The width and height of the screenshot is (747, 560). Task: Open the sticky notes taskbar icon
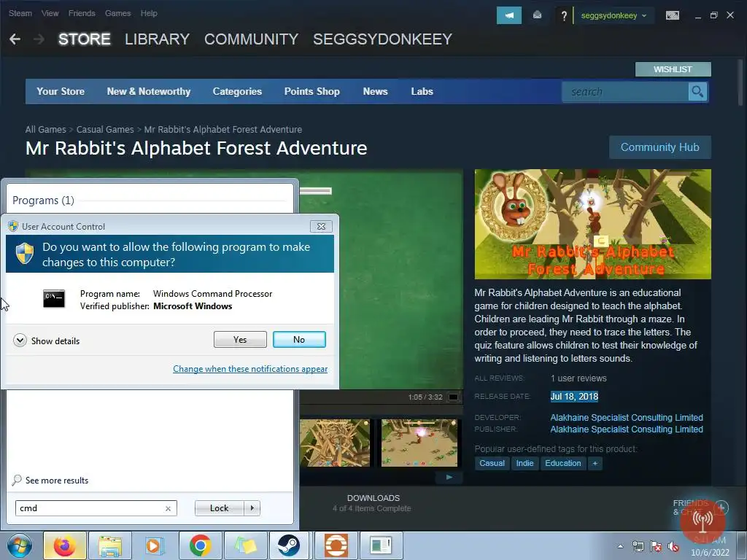click(x=245, y=545)
